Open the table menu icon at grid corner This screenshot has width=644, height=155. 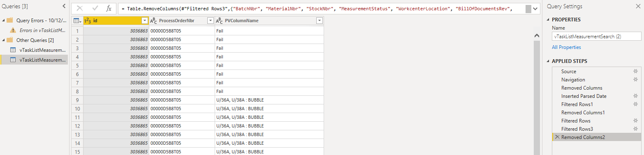(77, 21)
